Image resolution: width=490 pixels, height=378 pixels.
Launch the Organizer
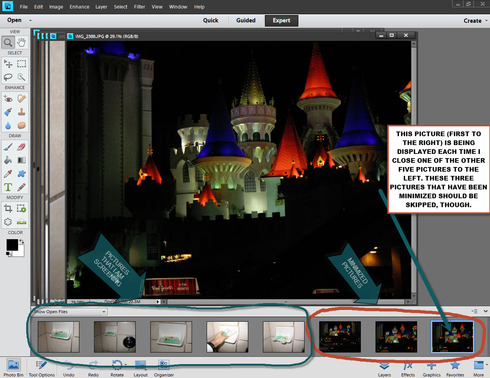[x=164, y=368]
